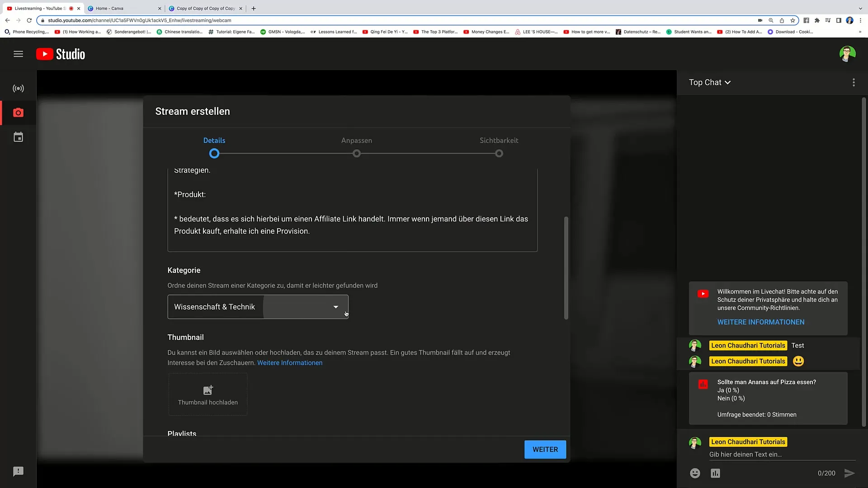Click the Thumbnail hochladen upload area

[208, 394]
